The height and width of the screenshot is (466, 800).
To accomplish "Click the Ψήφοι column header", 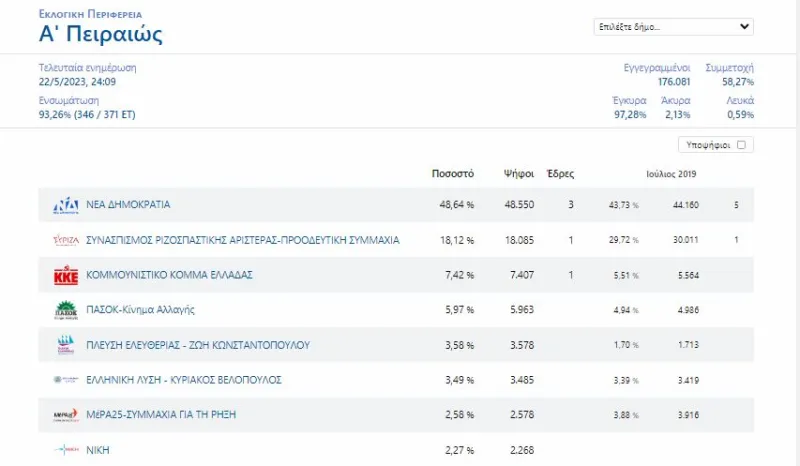I will (519, 174).
